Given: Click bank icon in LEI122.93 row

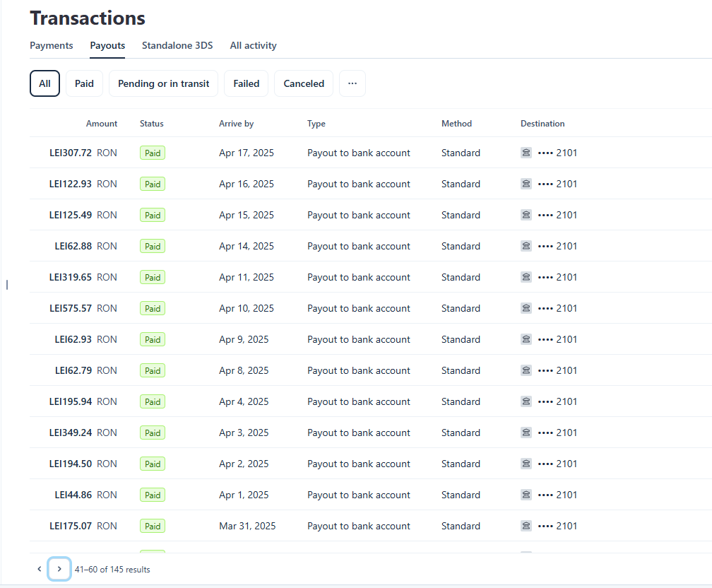Looking at the screenshot, I should 526,184.
